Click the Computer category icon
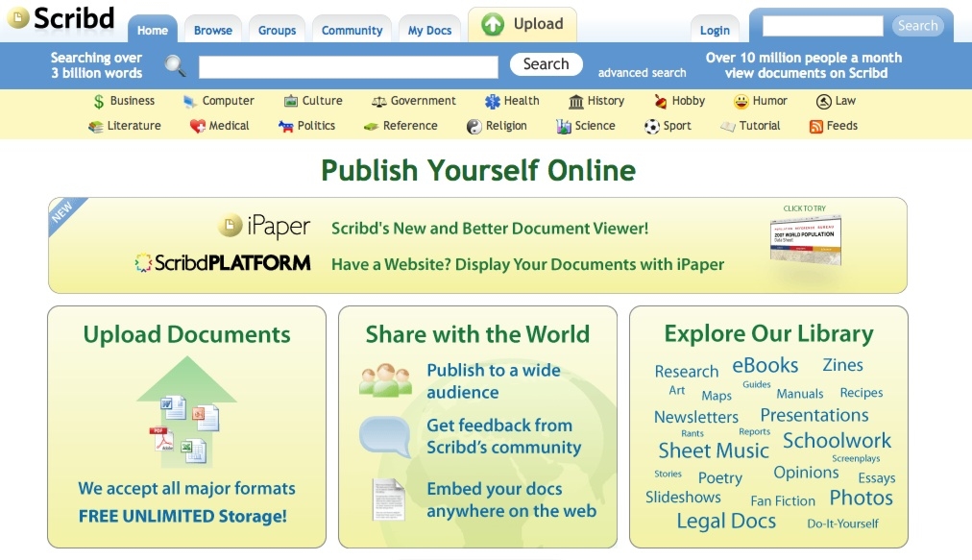 189,102
